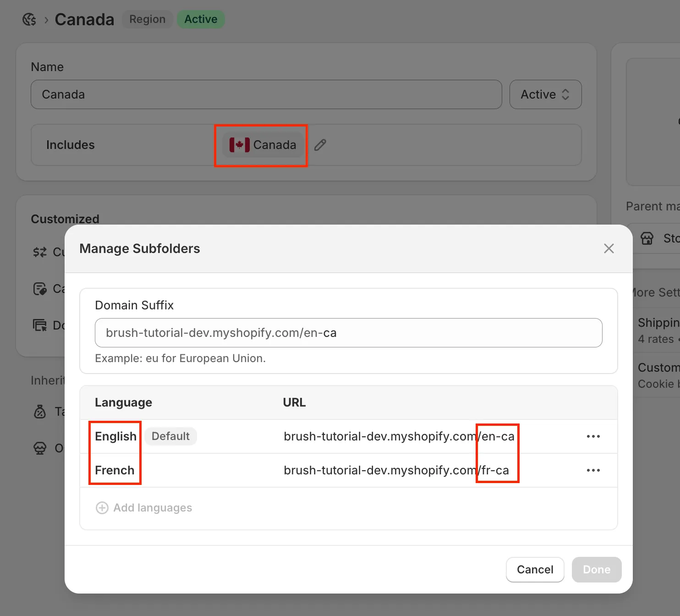Click the plus icon for Add languages
This screenshot has height=616, width=680.
coord(102,508)
